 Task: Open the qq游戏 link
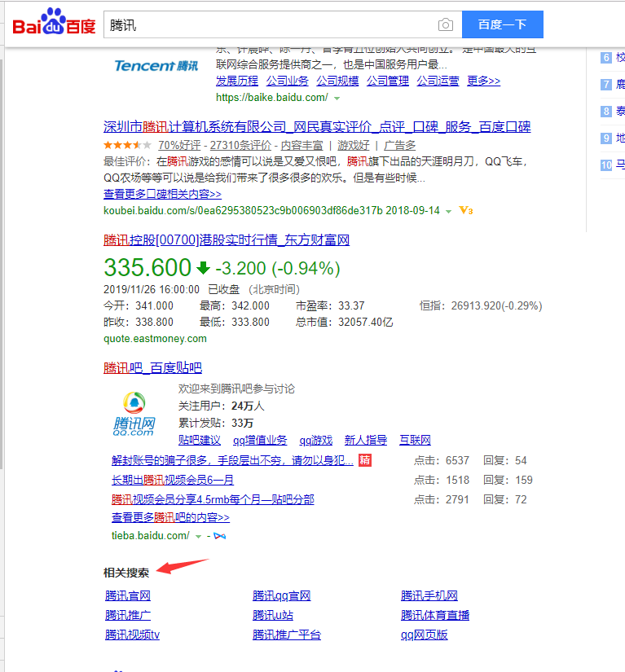[316, 440]
